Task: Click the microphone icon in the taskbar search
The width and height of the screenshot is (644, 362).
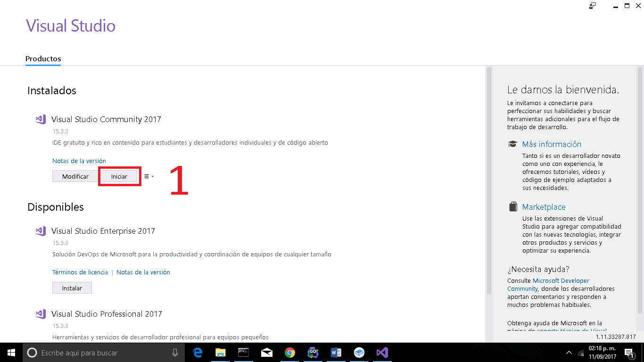Action: 175,353
